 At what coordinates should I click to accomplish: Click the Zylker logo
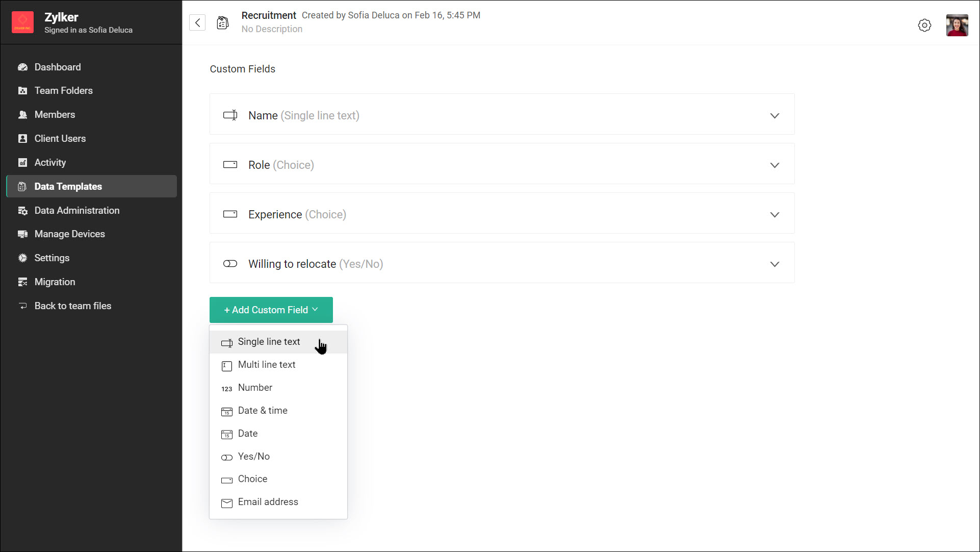22,22
